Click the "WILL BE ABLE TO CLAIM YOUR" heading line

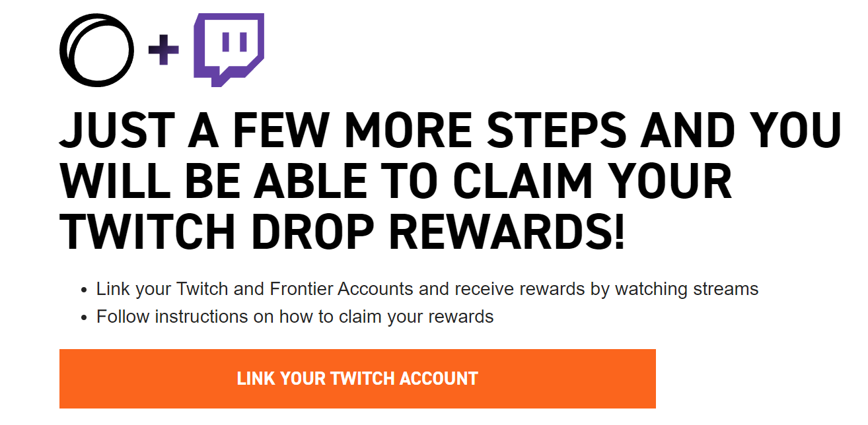pyautogui.click(x=396, y=182)
